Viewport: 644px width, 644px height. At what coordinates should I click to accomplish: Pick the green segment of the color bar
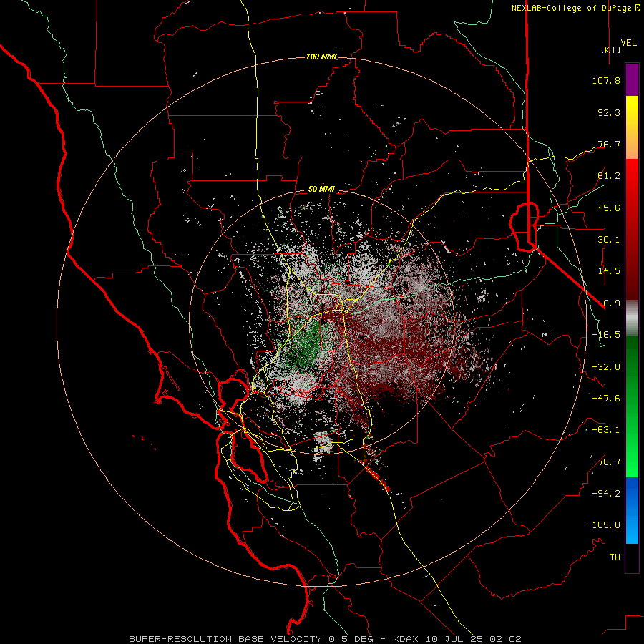tap(632, 406)
